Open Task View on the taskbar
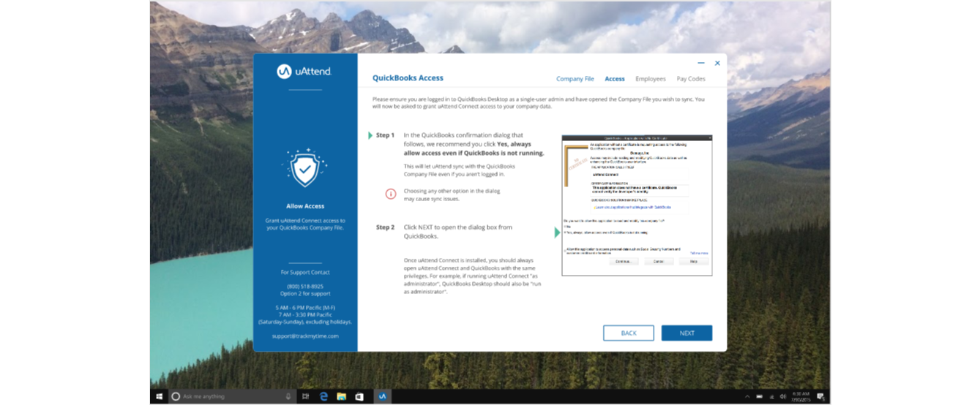Screen dimensions: 980x405 (x=305, y=396)
